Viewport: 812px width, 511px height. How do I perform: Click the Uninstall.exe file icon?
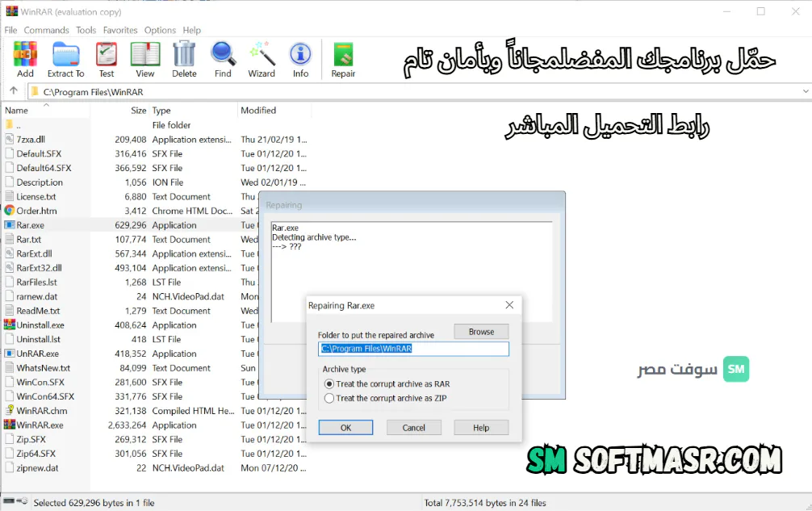tap(10, 325)
